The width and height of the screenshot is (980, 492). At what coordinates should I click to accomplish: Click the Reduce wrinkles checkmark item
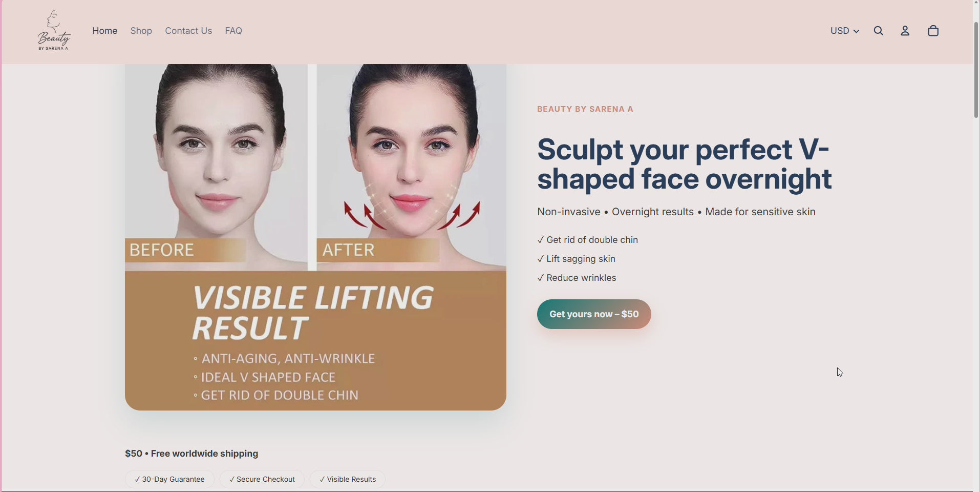click(x=577, y=278)
